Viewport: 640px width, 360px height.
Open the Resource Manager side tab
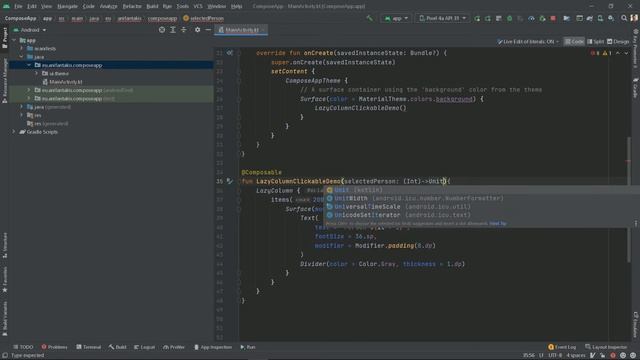4,80
